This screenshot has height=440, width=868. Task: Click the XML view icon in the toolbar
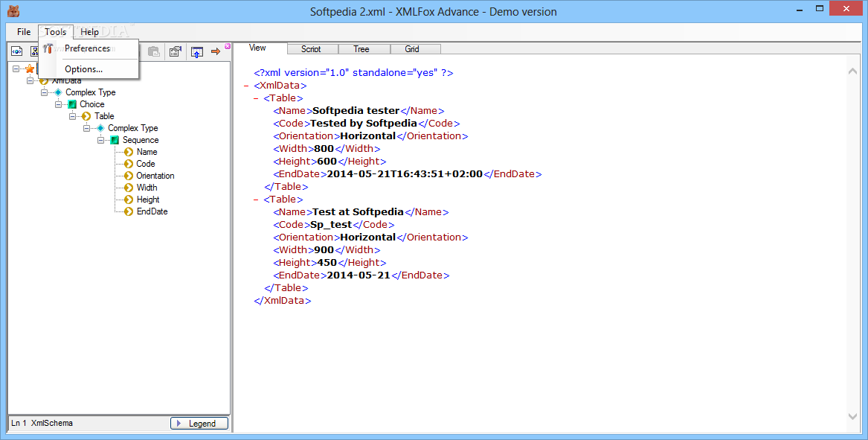[16, 51]
